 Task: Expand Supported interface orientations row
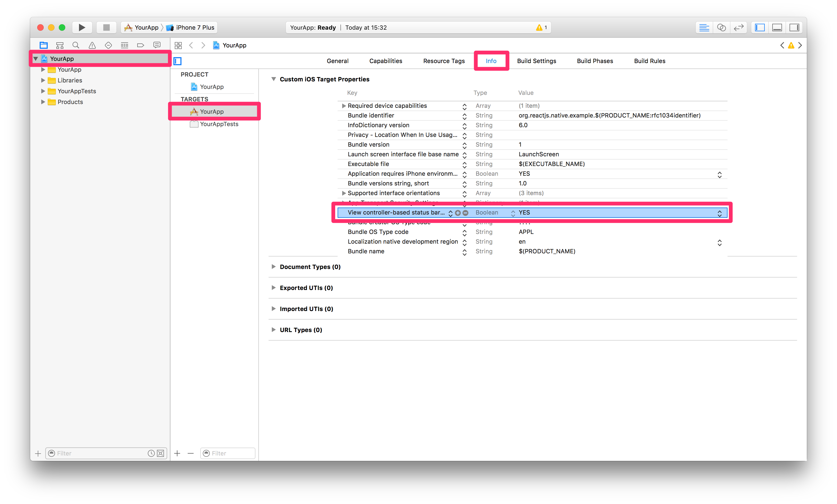(x=344, y=193)
